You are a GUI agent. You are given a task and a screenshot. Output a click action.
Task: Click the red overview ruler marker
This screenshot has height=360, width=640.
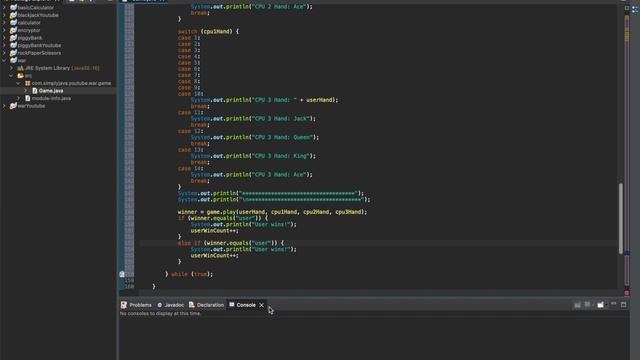[x=627, y=293]
